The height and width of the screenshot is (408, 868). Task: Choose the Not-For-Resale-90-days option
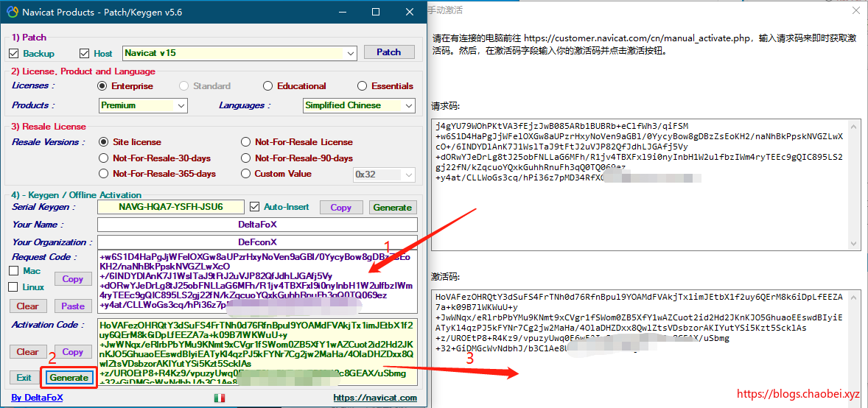[x=246, y=158]
